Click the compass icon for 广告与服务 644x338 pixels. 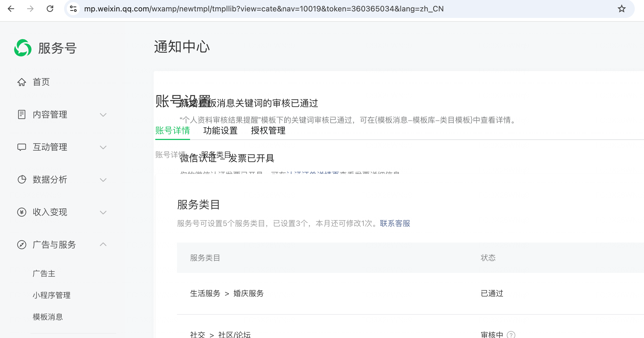[x=22, y=245]
